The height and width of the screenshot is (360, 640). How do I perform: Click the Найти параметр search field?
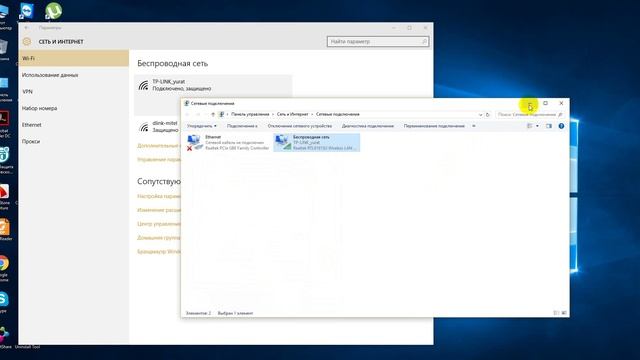(378, 41)
